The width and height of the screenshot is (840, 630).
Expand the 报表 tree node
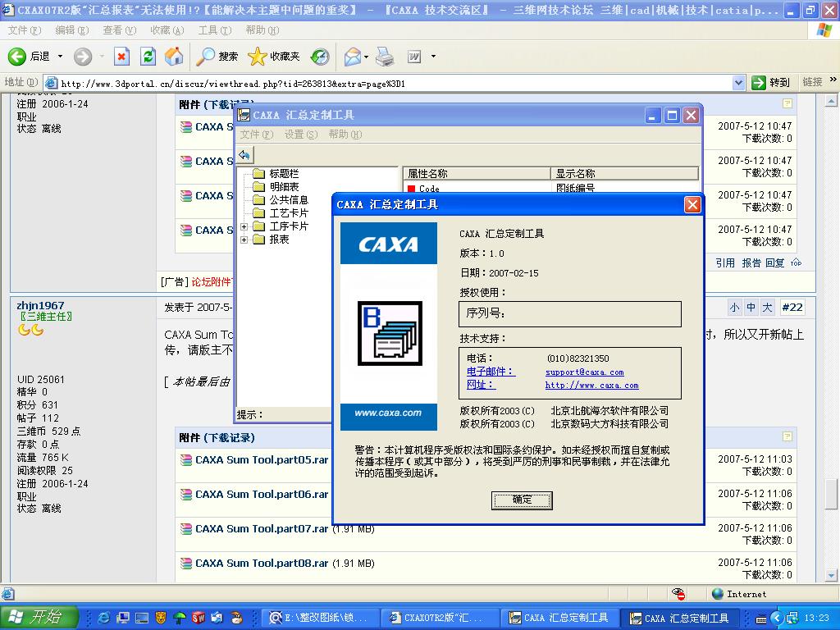244,240
